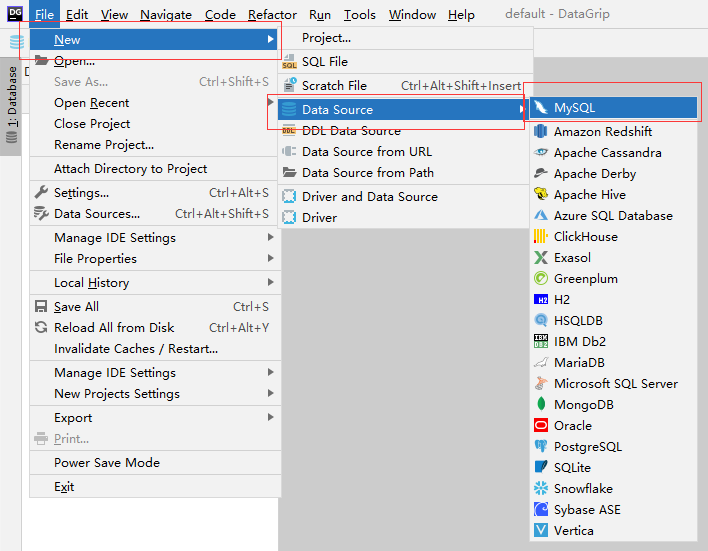
Task: Open the 1: Database side panel tab
Action: click(11, 106)
